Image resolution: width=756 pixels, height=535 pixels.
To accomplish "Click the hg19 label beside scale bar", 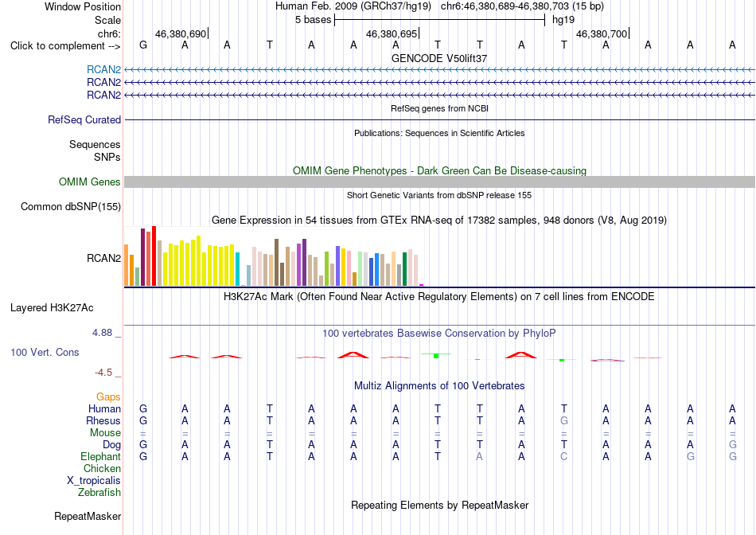I will tap(563, 20).
